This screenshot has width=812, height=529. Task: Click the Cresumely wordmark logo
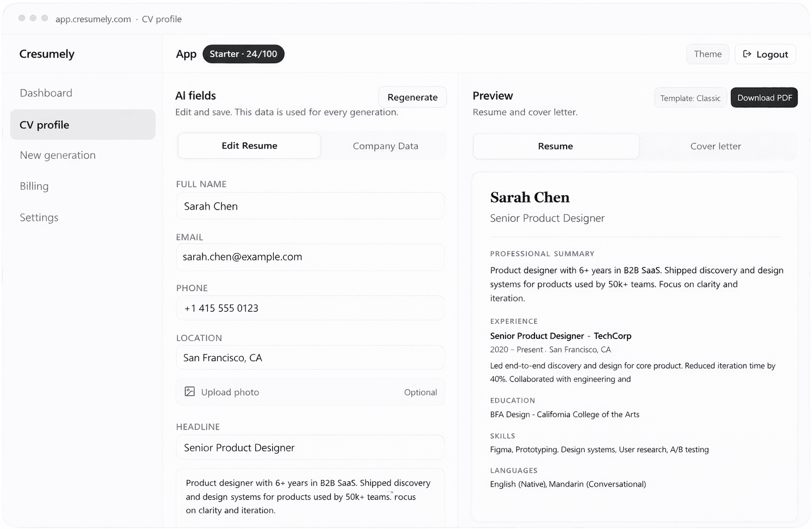click(47, 54)
